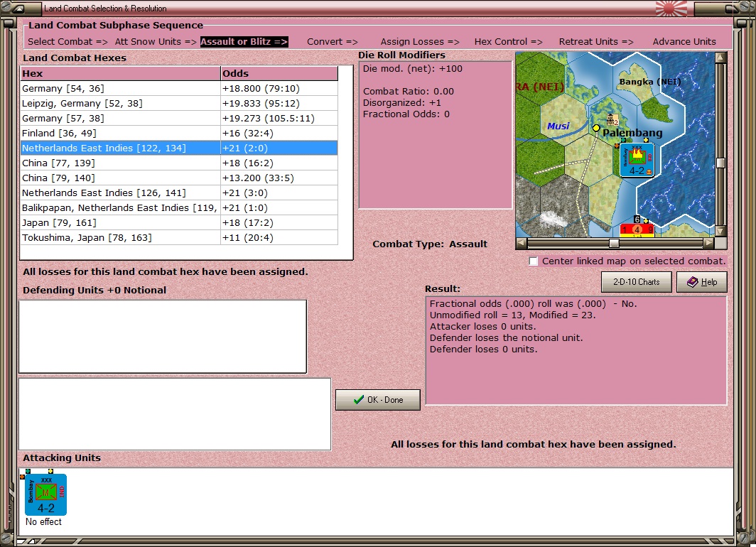Click the small unit marker above Palembang city

click(612, 119)
